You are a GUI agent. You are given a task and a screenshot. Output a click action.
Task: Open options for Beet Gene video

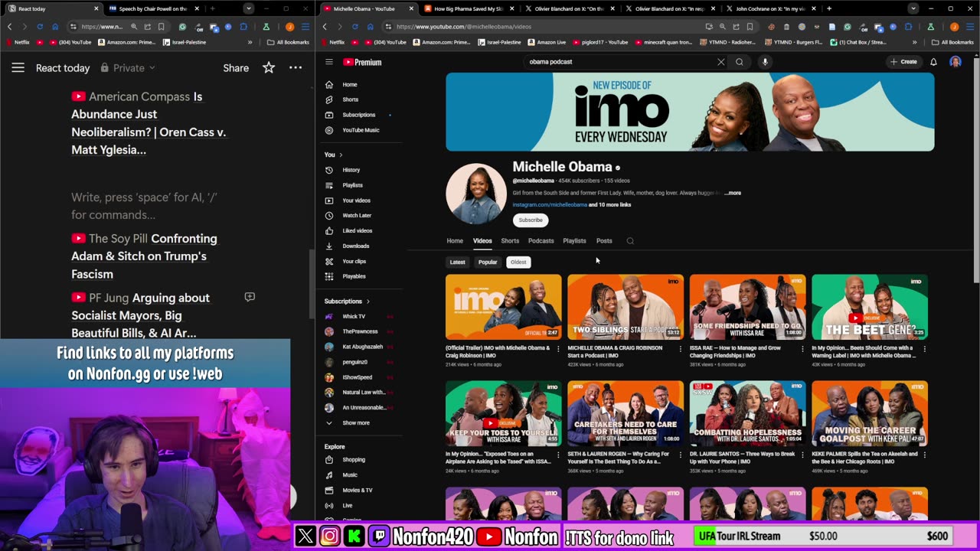[x=924, y=349]
